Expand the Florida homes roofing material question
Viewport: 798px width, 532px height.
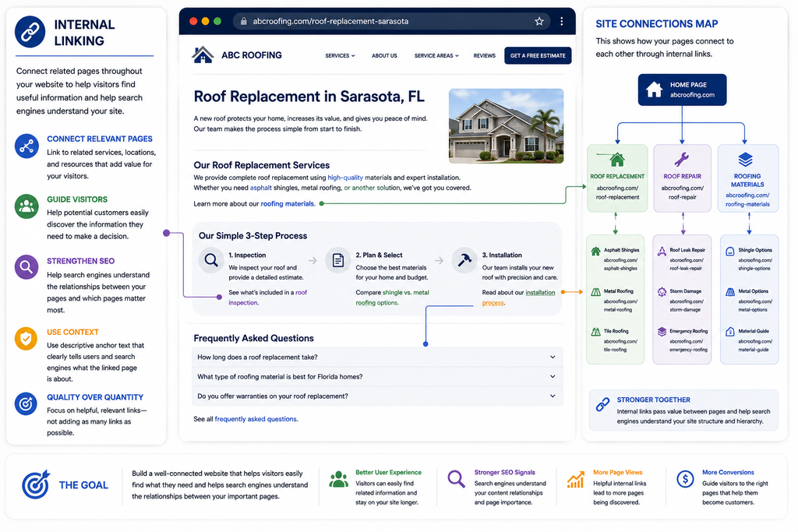377,377
